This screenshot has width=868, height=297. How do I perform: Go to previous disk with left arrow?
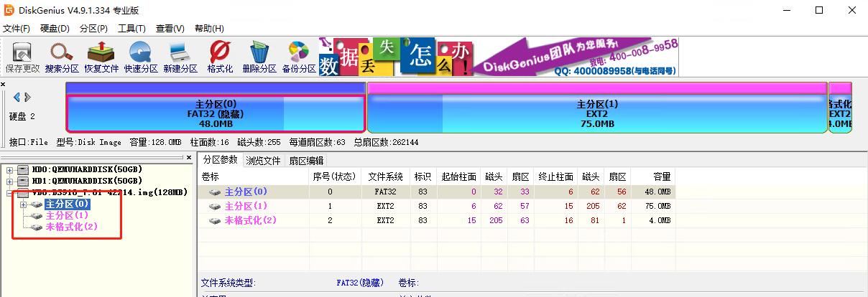(17, 97)
